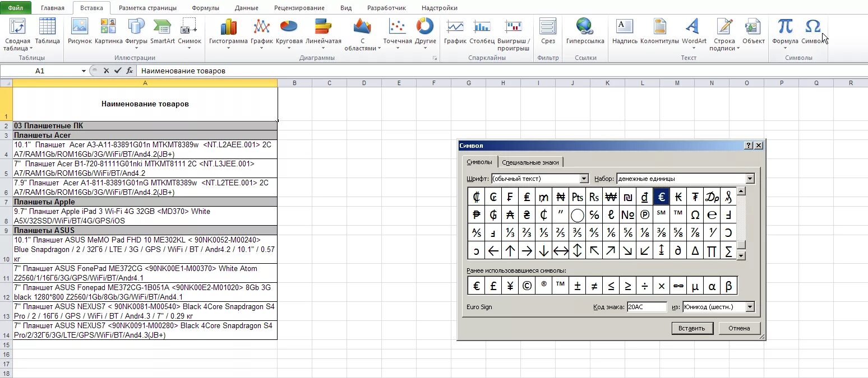
Task: Select the № numero symbol in grid
Action: point(628,214)
